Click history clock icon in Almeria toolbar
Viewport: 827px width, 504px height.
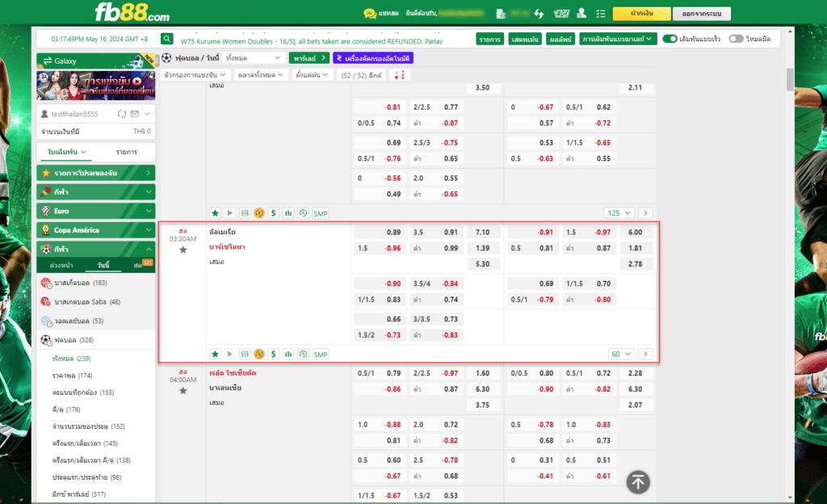304,355
